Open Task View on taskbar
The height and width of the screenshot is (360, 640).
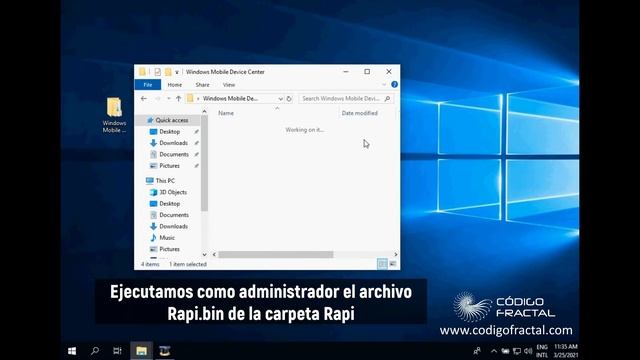click(x=118, y=351)
